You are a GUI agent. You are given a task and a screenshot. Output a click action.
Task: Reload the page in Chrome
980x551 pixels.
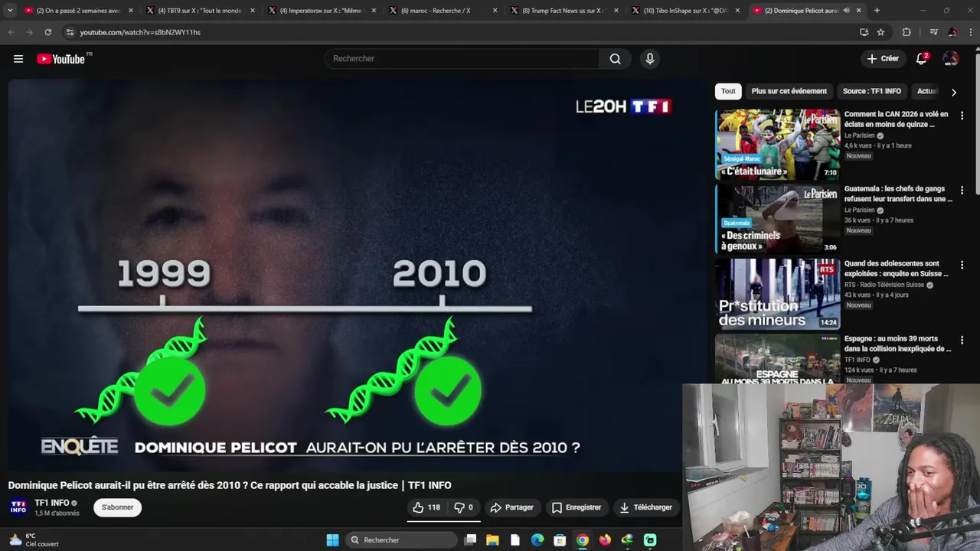point(47,32)
